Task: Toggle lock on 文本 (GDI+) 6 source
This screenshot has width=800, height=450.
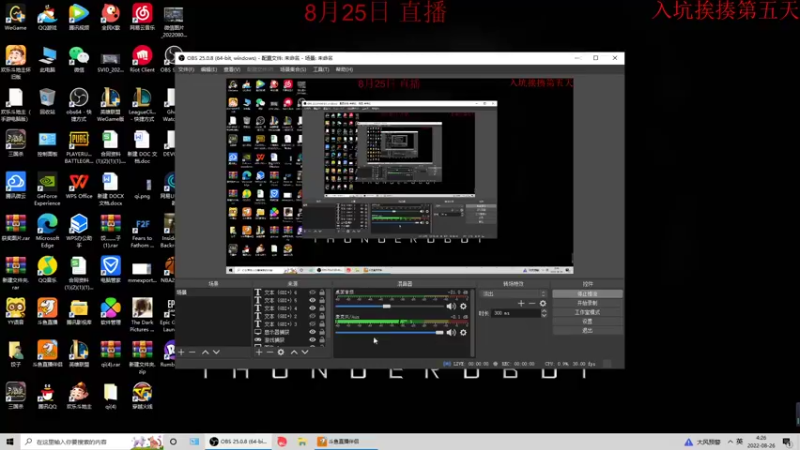Action: click(322, 293)
